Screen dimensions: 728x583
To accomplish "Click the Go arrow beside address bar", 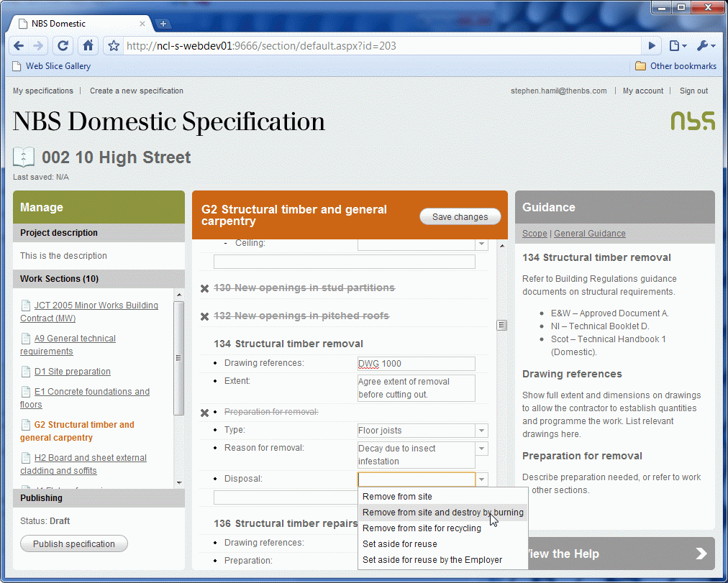I will 652,45.
